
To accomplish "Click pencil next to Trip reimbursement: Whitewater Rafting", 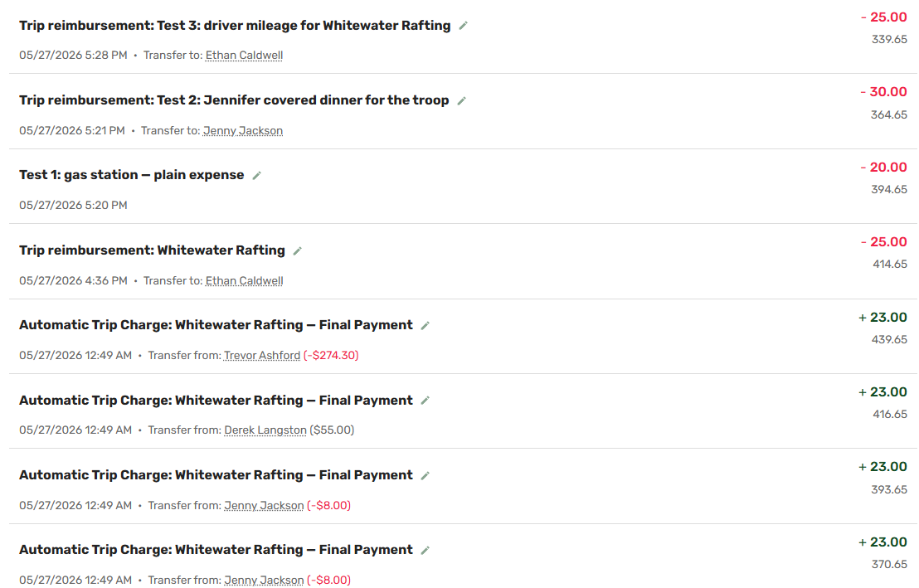I will (298, 251).
